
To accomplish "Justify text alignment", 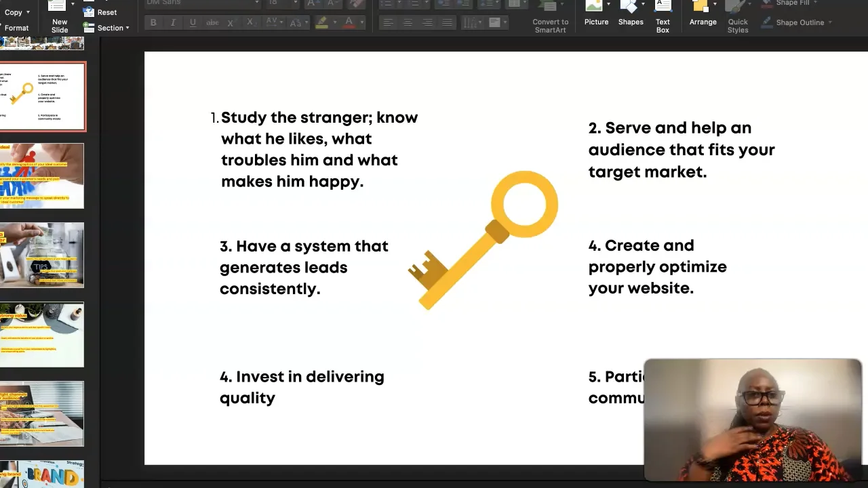I will (447, 22).
